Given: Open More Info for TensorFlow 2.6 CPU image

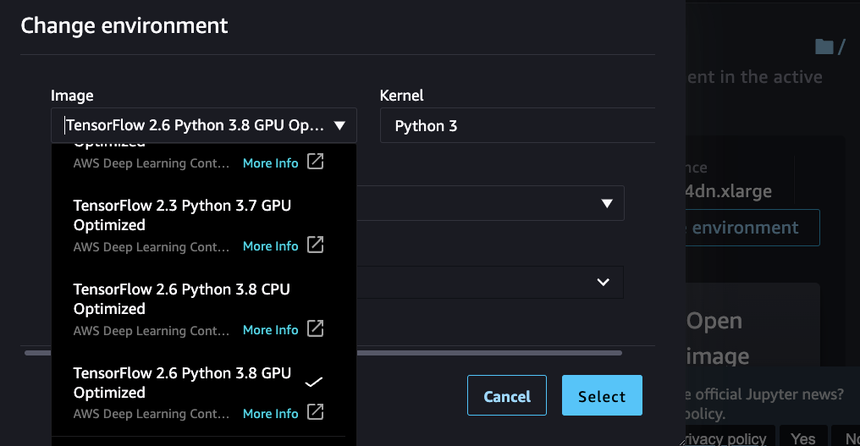Looking at the screenshot, I should (x=270, y=330).
